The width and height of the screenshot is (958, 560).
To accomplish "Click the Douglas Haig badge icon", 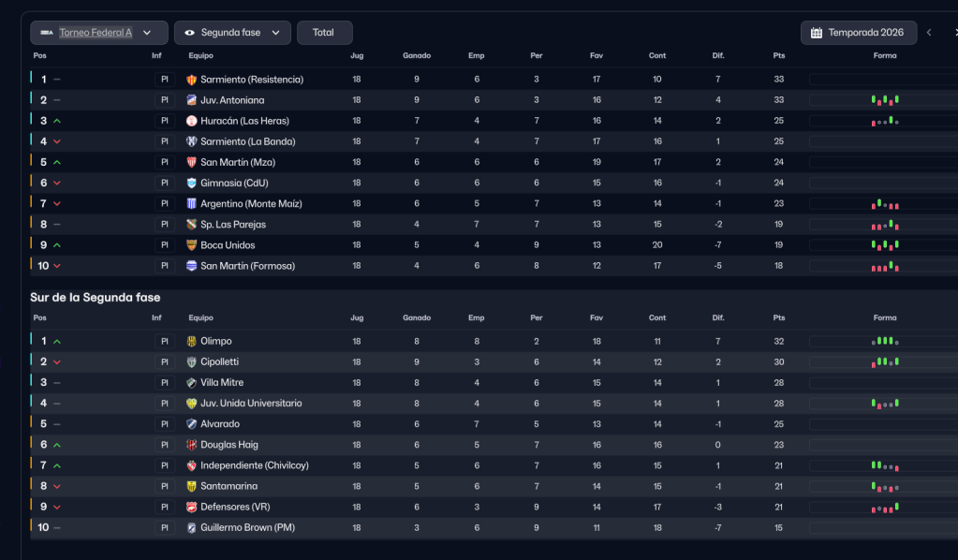I will pyautogui.click(x=192, y=445).
